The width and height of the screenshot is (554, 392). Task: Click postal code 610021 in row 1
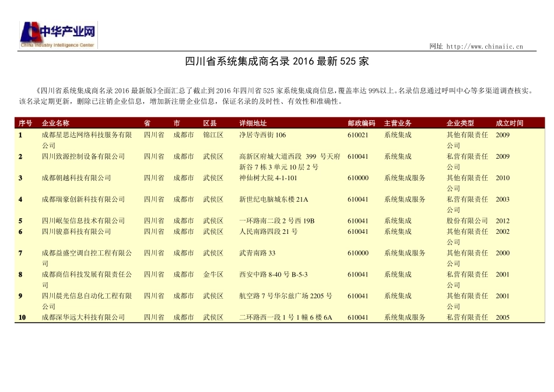(357, 135)
